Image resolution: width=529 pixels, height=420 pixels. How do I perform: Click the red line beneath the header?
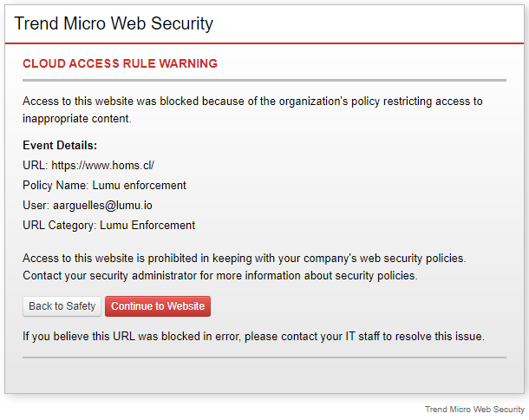point(264,43)
